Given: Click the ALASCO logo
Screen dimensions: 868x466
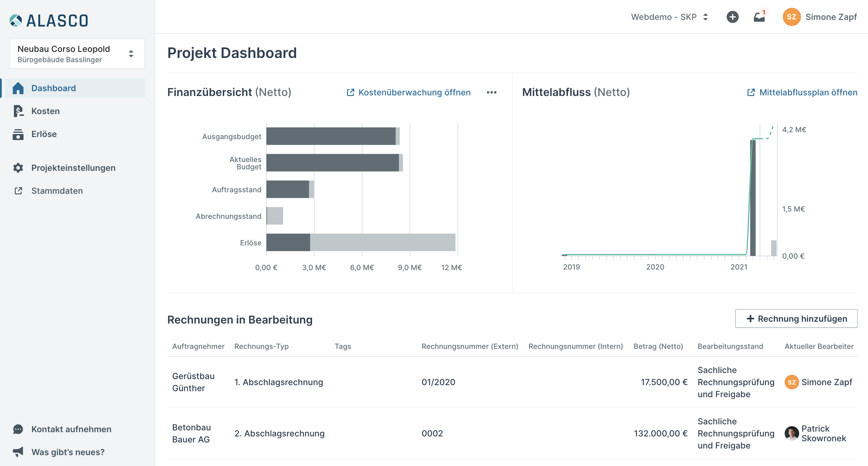Looking at the screenshot, I should (x=49, y=21).
